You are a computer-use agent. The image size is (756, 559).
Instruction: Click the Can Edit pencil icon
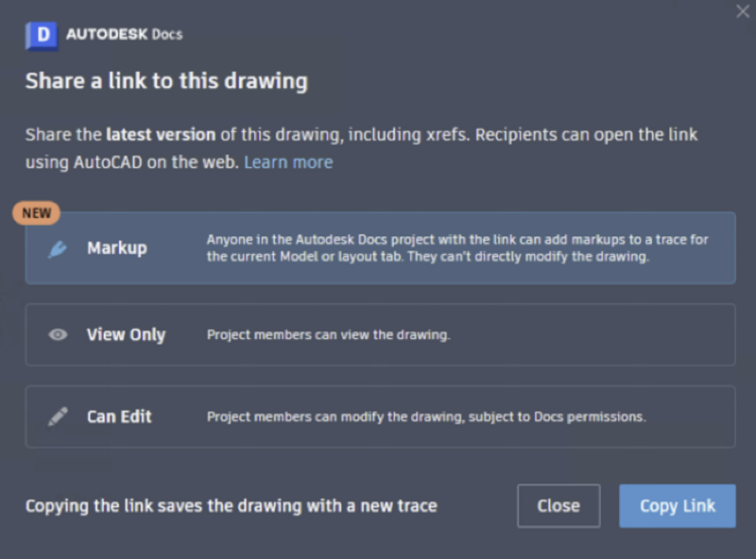click(58, 416)
